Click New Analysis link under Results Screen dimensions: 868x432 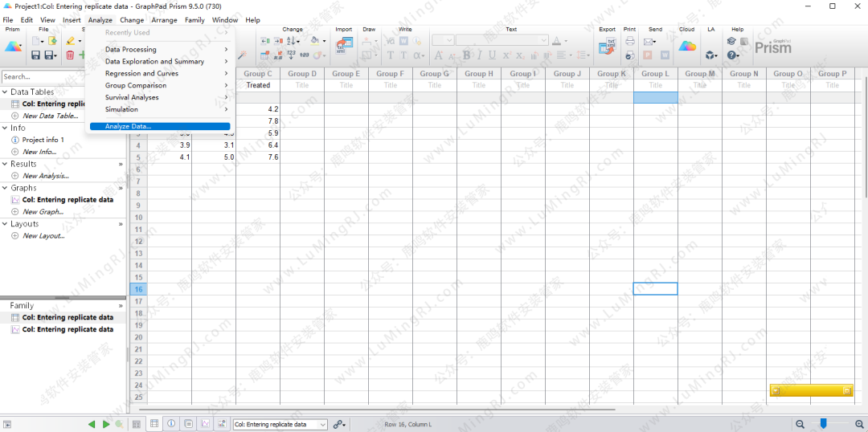(x=44, y=176)
